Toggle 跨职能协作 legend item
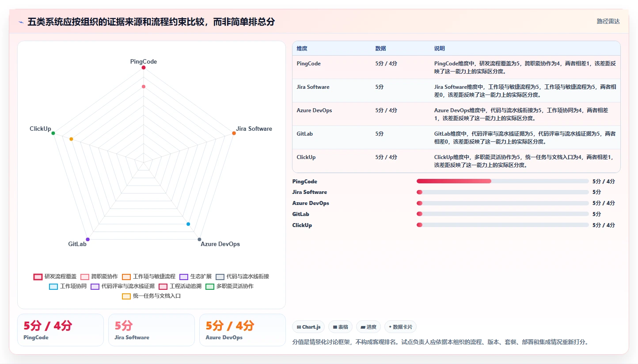Image resolution: width=638 pixels, height=364 pixels. pos(99,277)
